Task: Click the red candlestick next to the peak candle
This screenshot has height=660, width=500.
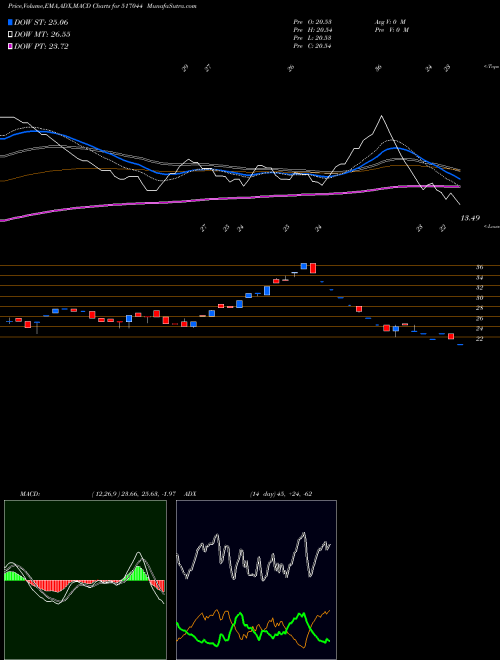Action: tap(313, 268)
